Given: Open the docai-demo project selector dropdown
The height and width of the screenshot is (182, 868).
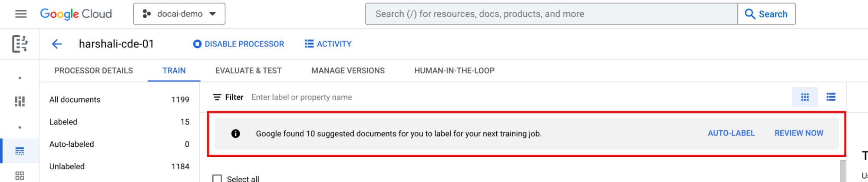Looking at the screenshot, I should pos(179,14).
